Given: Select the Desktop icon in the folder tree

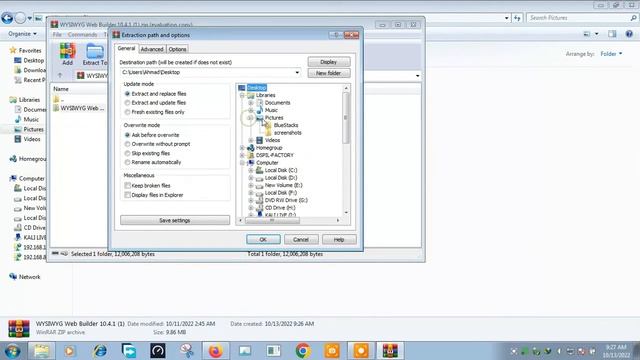Looking at the screenshot, I should (242, 88).
